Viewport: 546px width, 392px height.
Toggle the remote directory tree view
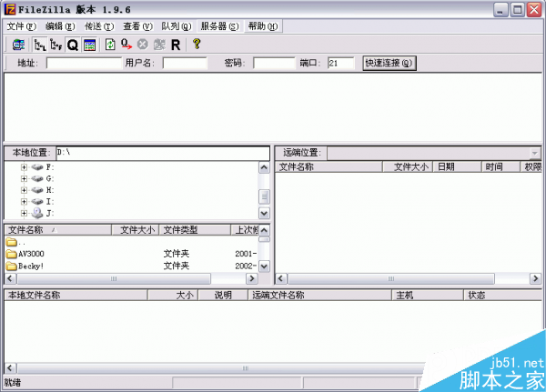click(56, 45)
